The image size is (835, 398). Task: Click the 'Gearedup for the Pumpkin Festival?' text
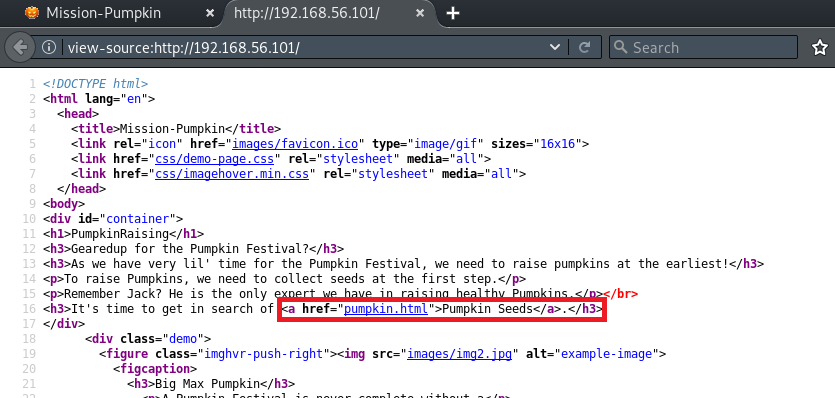point(190,249)
